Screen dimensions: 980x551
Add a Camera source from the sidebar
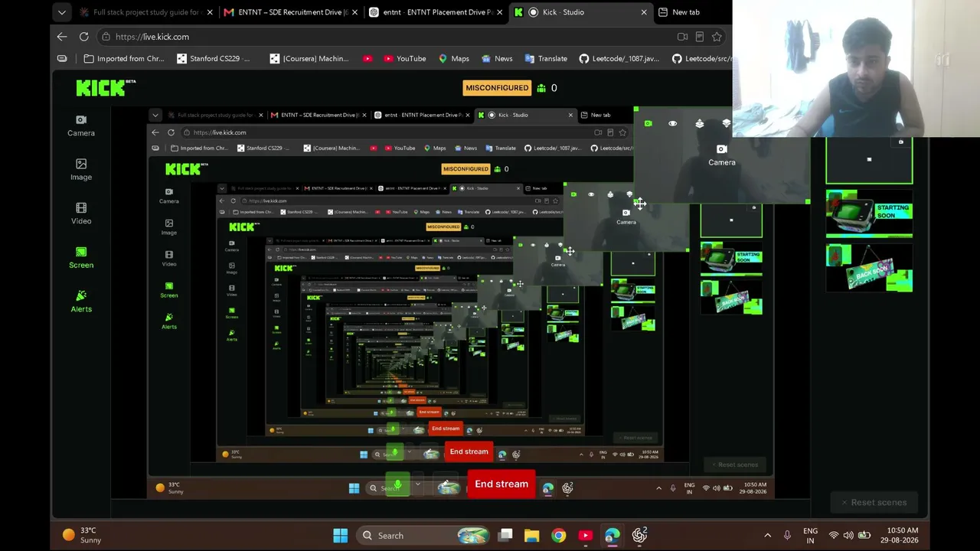pyautogui.click(x=80, y=126)
